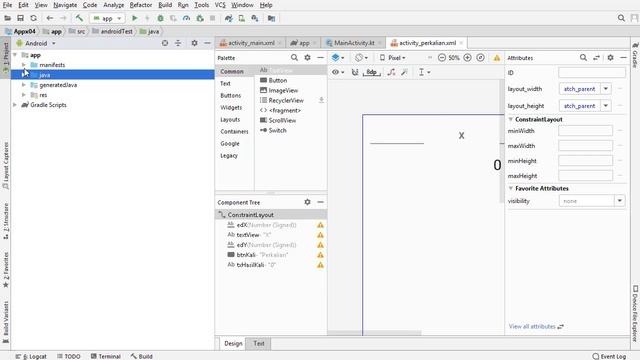
Task: Open Palette settings gear
Action: coord(307,58)
